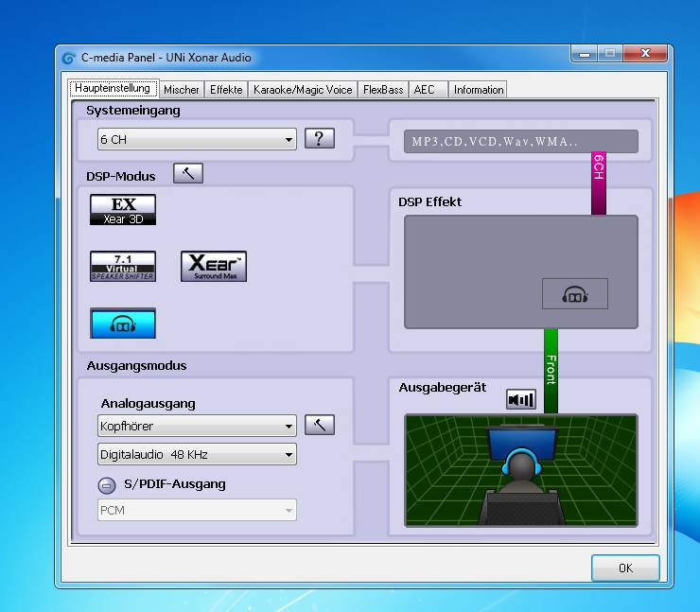Activate Xear Surround Max
This screenshot has width=700, height=612.
214,266
